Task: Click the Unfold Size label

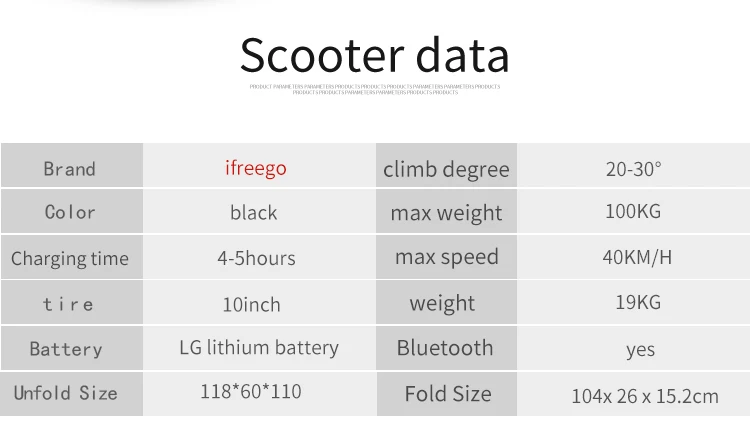Action: (66, 393)
